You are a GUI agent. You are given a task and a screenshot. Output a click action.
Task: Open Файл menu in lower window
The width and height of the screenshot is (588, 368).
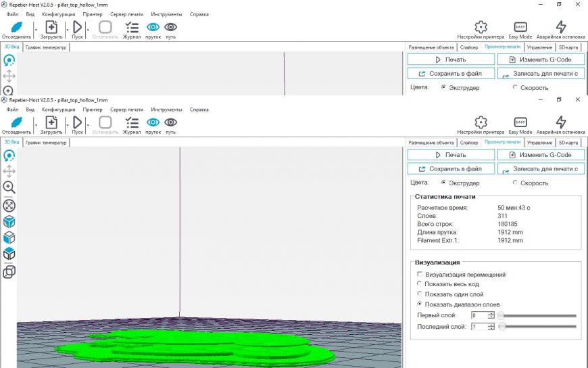[12, 110]
